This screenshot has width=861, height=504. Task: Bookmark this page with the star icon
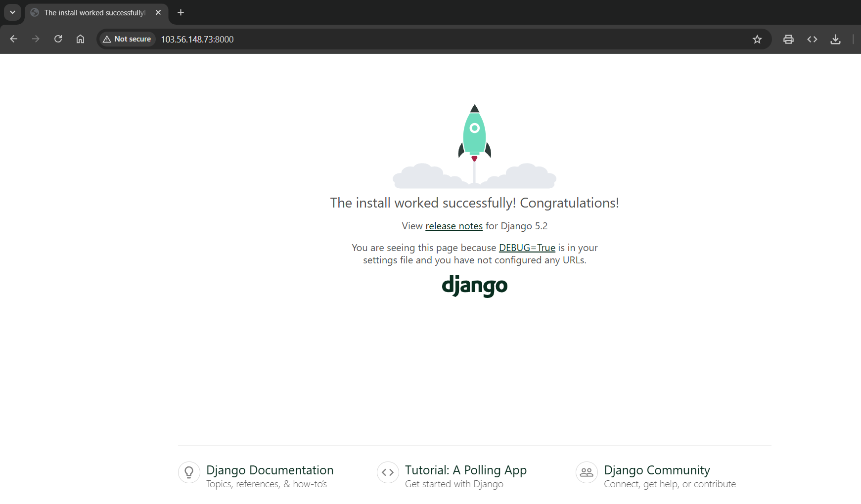coord(757,40)
